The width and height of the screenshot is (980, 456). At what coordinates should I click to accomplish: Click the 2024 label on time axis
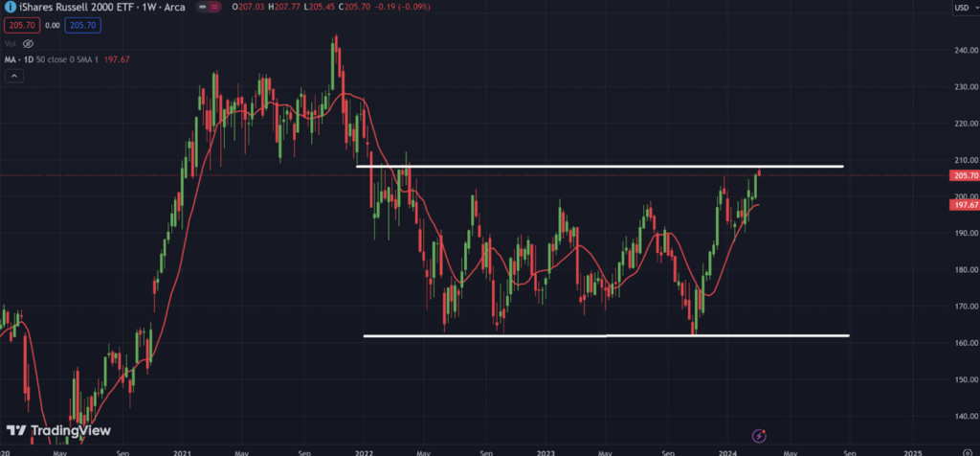[x=727, y=451]
